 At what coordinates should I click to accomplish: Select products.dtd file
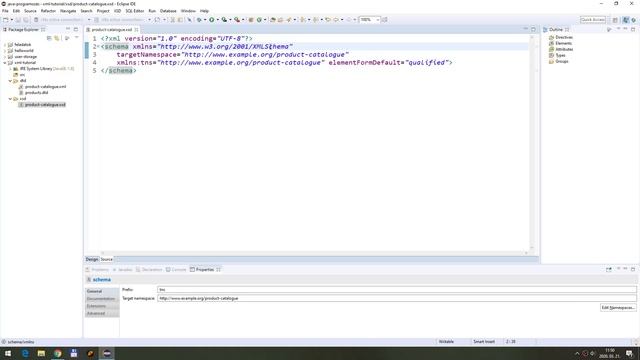pos(33,93)
